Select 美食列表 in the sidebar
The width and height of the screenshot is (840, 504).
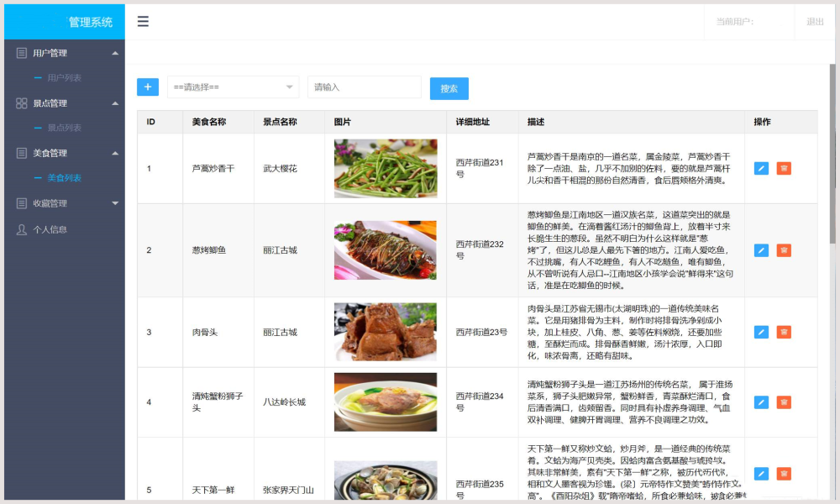[65, 178]
